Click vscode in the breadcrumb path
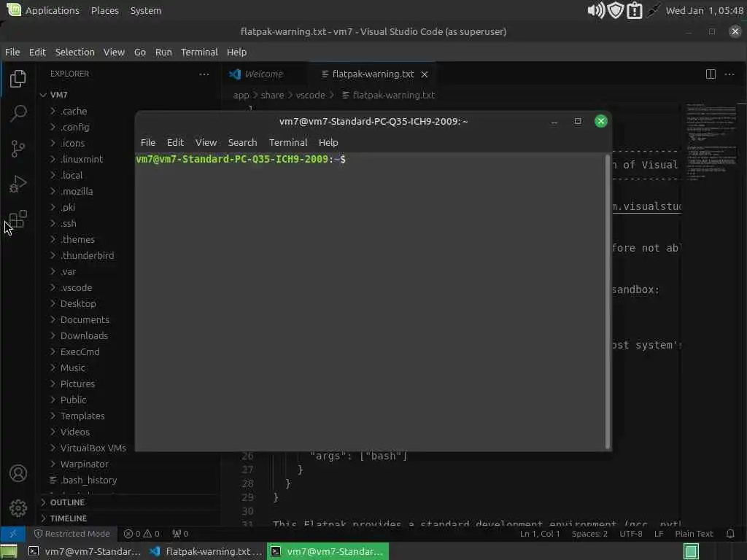 pyautogui.click(x=310, y=95)
